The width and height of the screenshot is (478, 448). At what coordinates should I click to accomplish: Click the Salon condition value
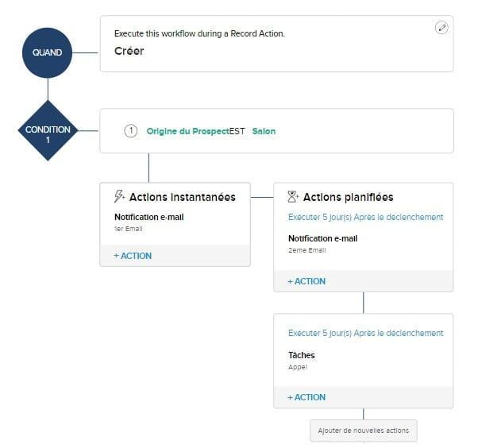pyautogui.click(x=264, y=131)
